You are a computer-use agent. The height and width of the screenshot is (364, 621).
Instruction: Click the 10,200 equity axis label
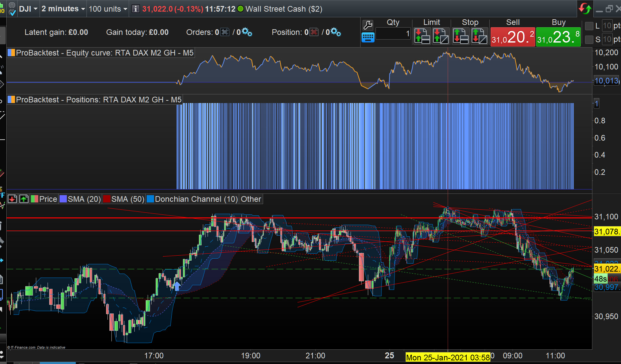click(x=606, y=53)
